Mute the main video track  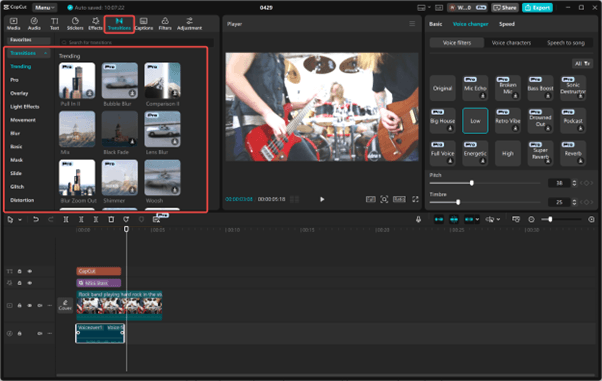[x=40, y=306]
